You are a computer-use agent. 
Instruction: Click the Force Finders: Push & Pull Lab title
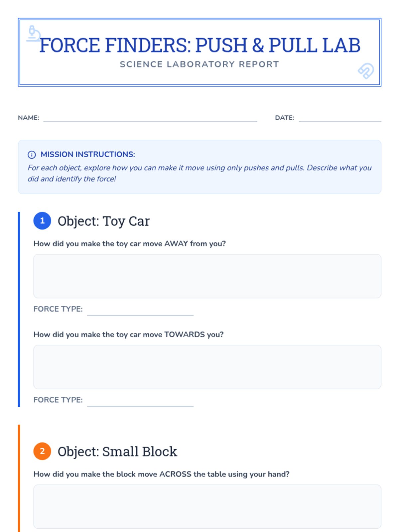[x=200, y=45]
